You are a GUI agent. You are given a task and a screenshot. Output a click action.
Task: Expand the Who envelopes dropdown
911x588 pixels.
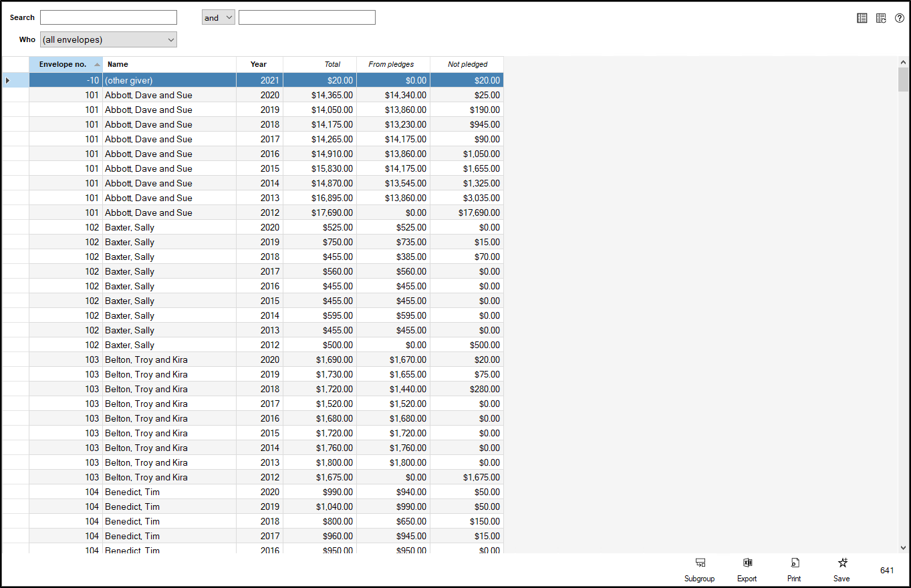[x=108, y=40]
